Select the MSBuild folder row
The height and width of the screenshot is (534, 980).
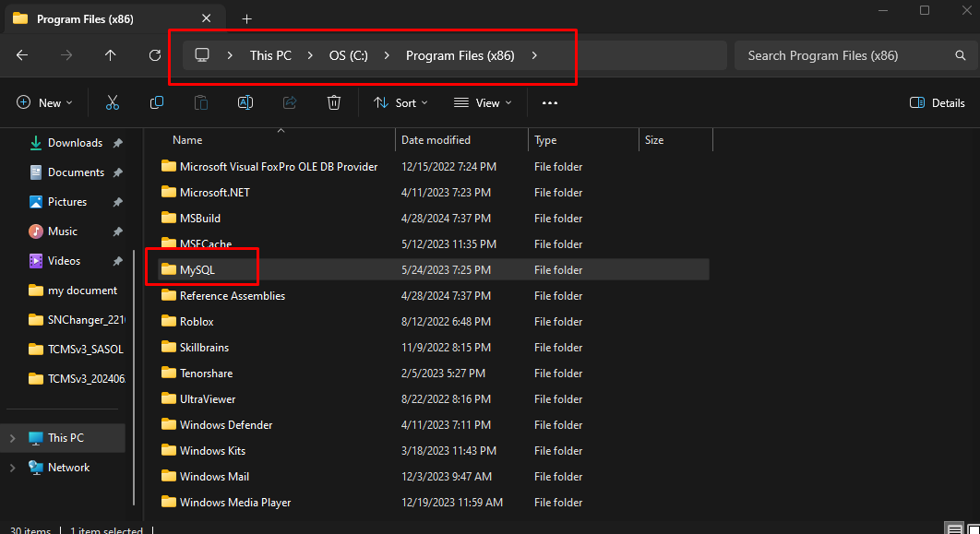coord(433,218)
